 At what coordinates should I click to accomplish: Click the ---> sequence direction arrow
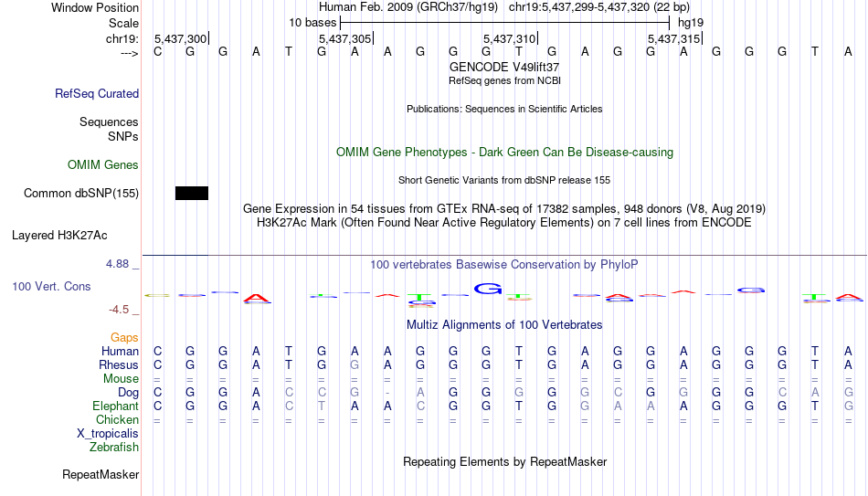[130, 53]
